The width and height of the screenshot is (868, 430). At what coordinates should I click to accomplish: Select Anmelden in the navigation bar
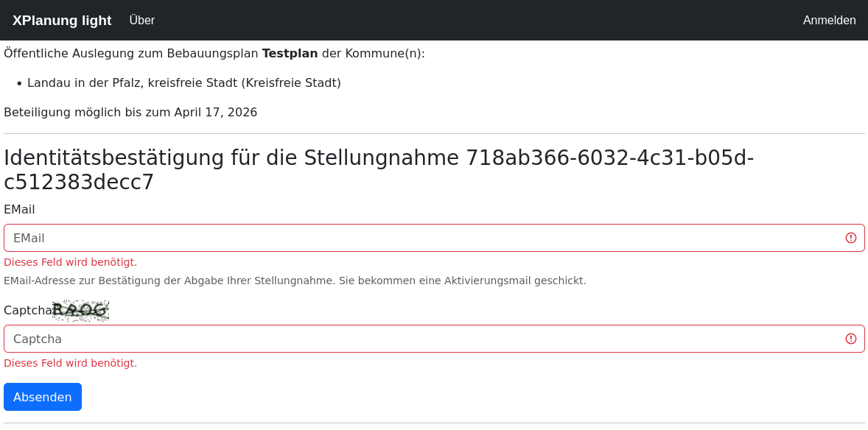(x=829, y=20)
